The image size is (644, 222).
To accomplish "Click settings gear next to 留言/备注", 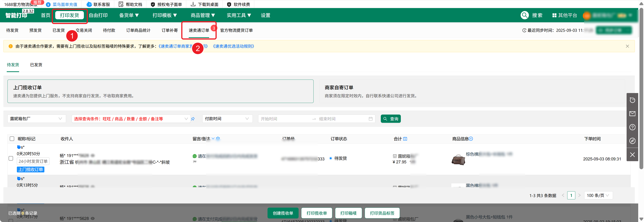I will point(218,139).
